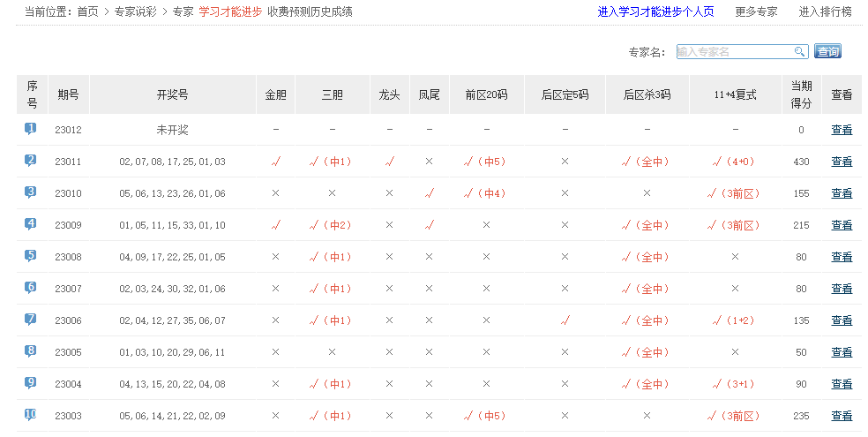View details for period 23011

(842, 162)
